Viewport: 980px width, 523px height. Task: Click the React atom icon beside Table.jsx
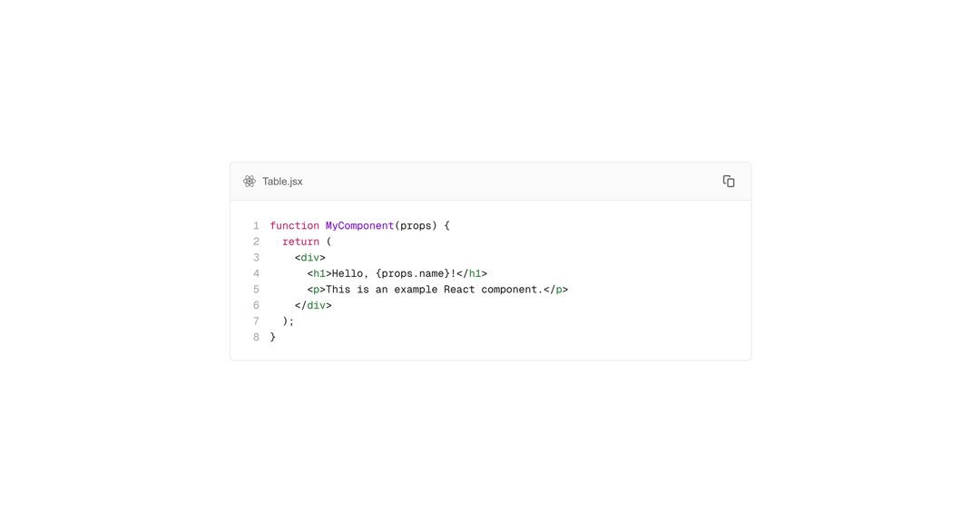(250, 182)
